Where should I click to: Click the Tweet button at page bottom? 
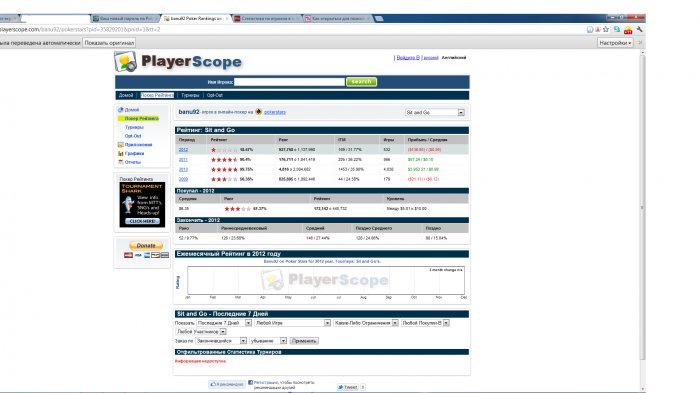click(x=348, y=387)
